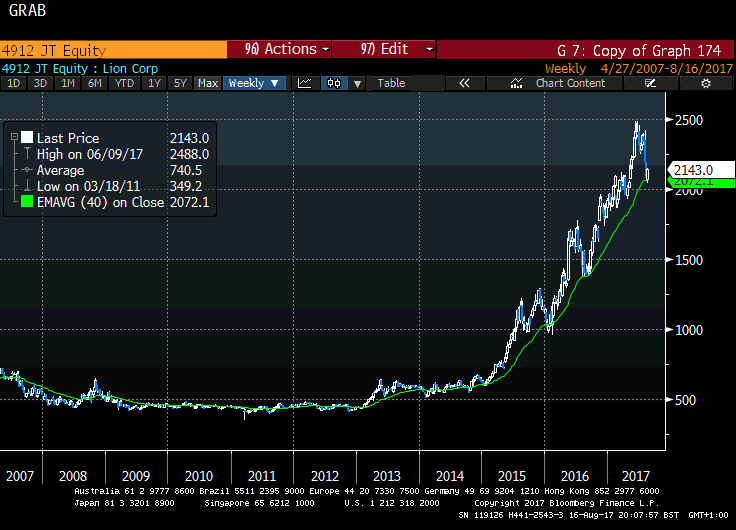The width and height of the screenshot is (736, 530).
Task: Select the 1D time range
Action: coord(14,83)
